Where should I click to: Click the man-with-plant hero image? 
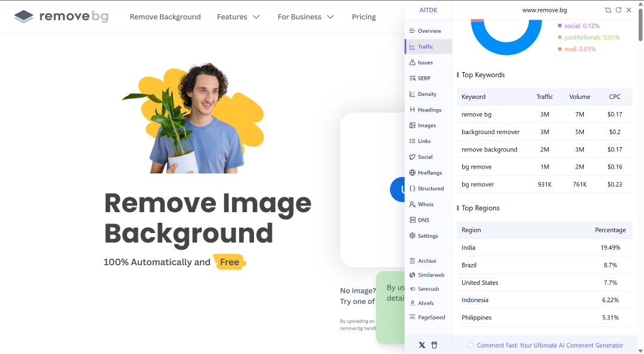click(193, 118)
